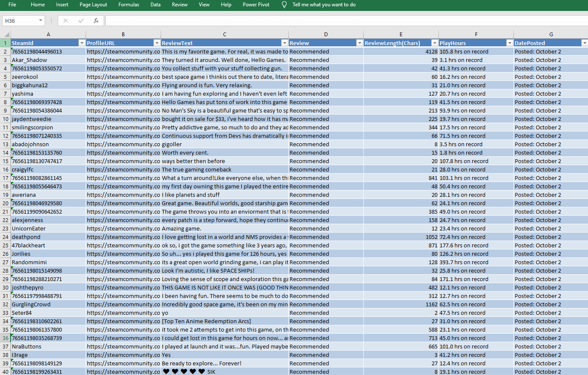This screenshot has width=588, height=375.
Task: Click the Name Box showing H36
Action: [20, 21]
